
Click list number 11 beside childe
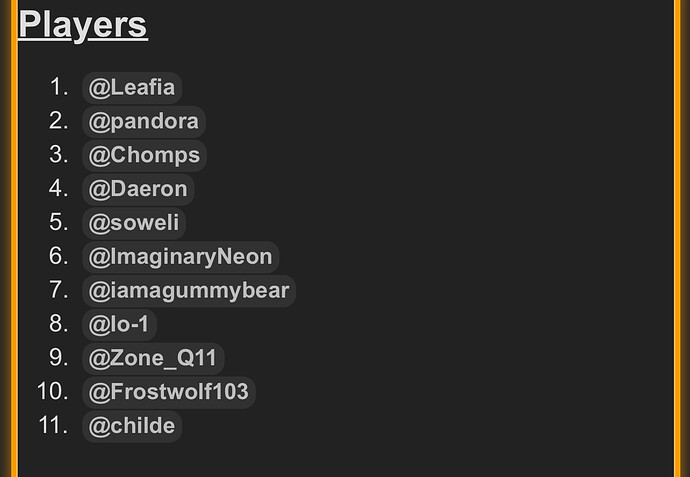tap(53, 426)
